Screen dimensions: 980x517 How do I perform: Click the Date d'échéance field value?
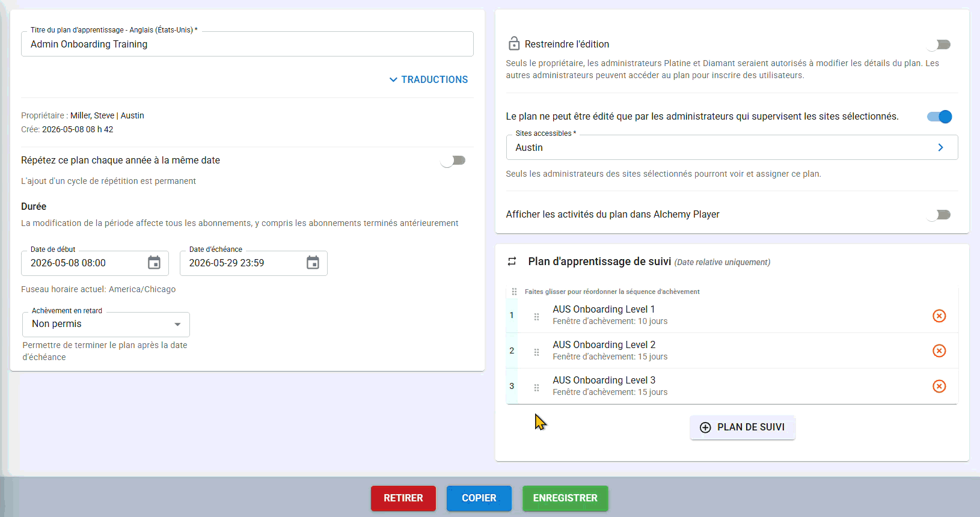tap(227, 263)
